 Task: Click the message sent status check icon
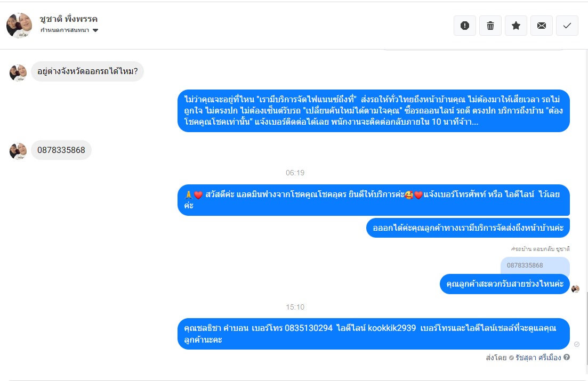[x=577, y=344]
